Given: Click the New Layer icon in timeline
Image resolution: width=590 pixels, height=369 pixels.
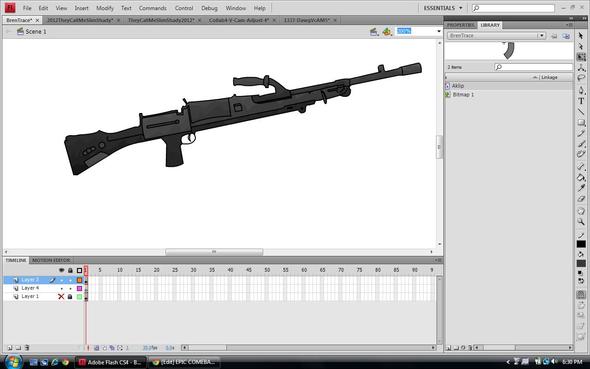Looking at the screenshot, I should coord(10,348).
